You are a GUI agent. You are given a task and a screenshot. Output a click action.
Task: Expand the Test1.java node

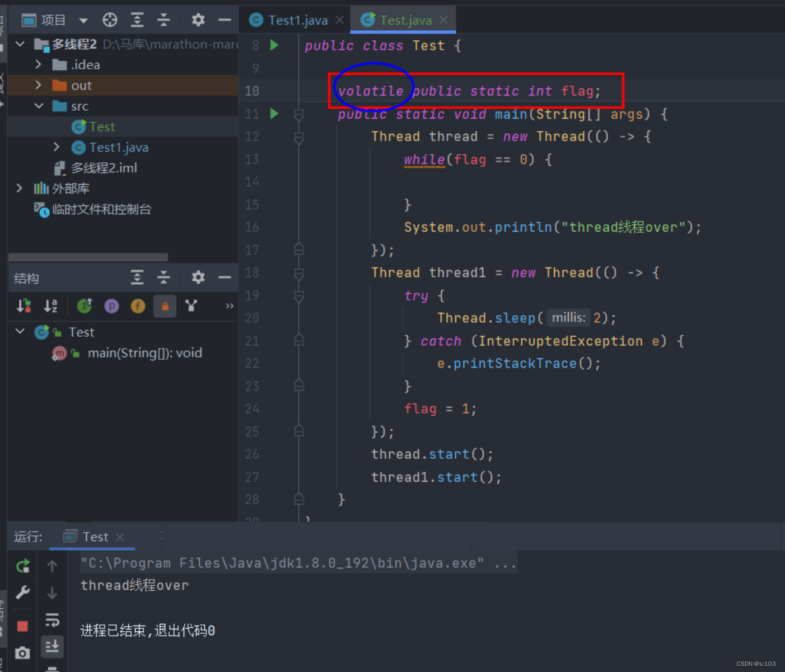coord(57,147)
